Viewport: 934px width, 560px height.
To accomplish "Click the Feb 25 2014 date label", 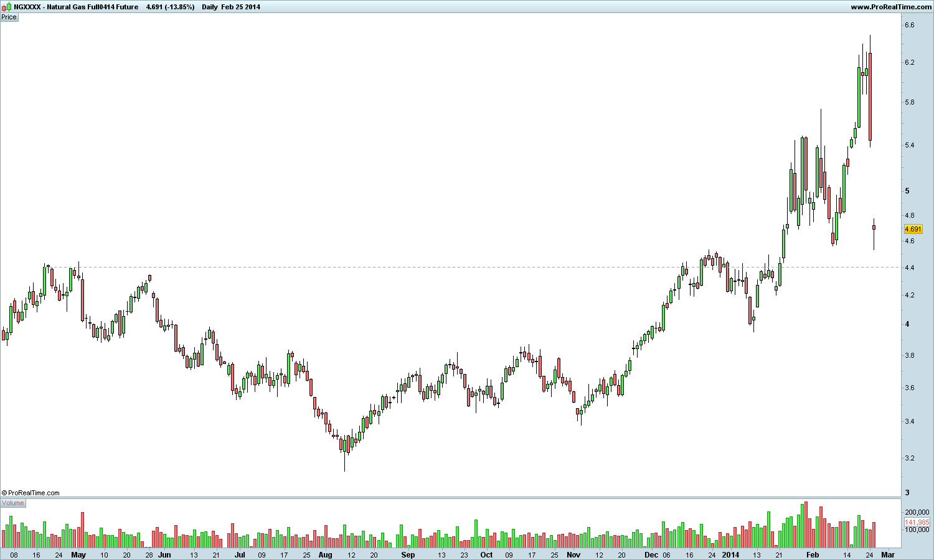I will coord(241,7).
